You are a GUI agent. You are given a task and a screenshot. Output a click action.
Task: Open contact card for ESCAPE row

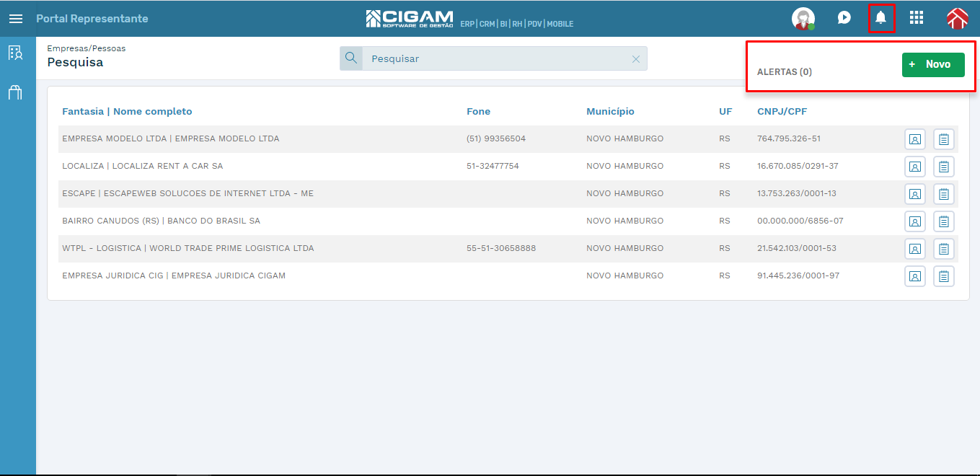click(x=915, y=194)
